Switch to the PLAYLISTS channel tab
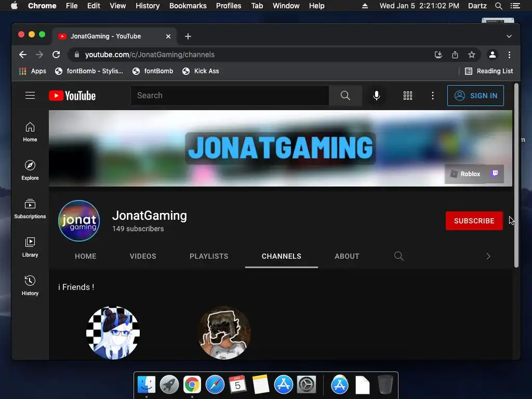The width and height of the screenshot is (532, 399). (209, 256)
